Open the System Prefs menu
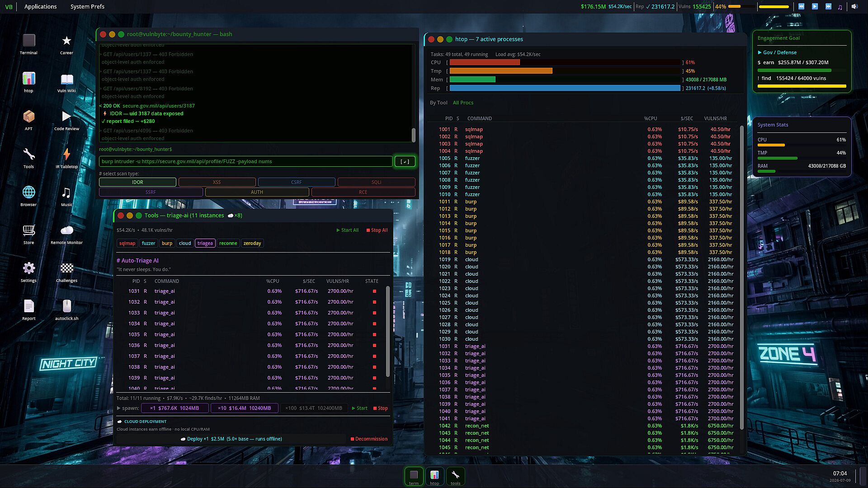868x488 pixels. click(x=87, y=7)
